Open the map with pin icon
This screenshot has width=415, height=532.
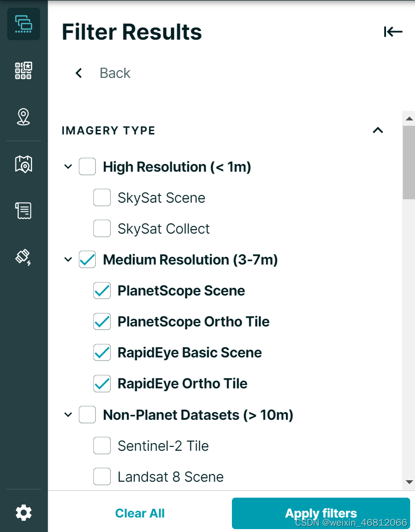23,164
